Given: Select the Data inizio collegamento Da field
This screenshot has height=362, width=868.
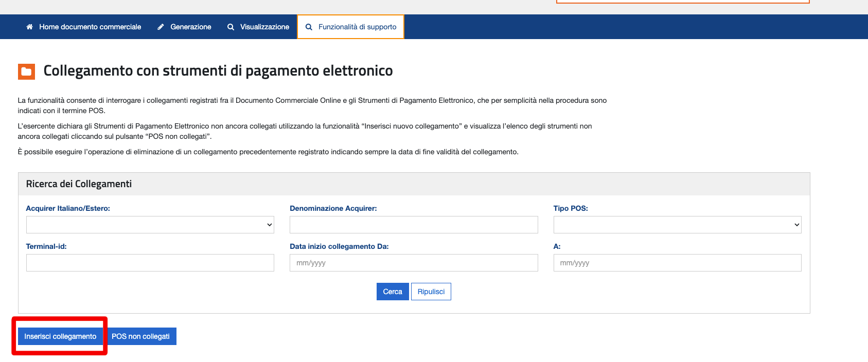Looking at the screenshot, I should (x=414, y=263).
